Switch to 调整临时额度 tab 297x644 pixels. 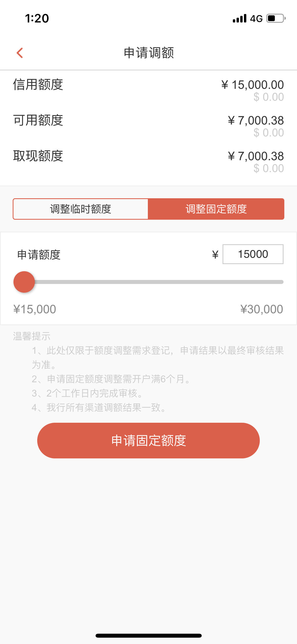(81, 209)
